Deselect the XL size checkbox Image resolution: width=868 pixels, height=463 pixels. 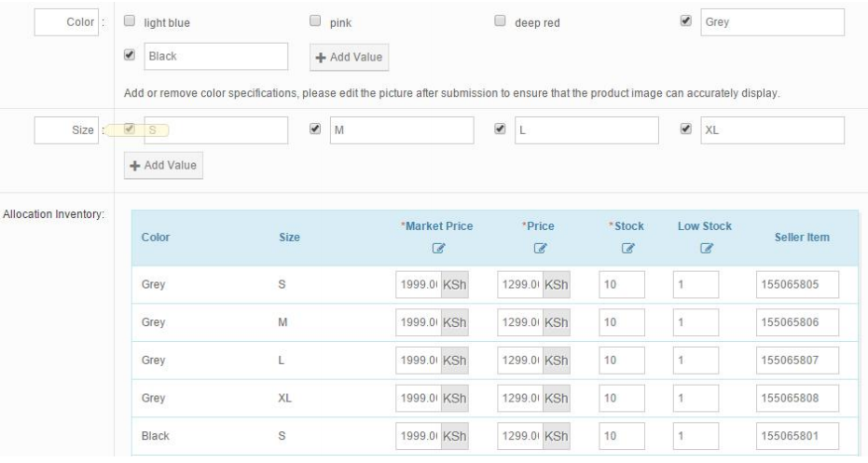(x=687, y=129)
